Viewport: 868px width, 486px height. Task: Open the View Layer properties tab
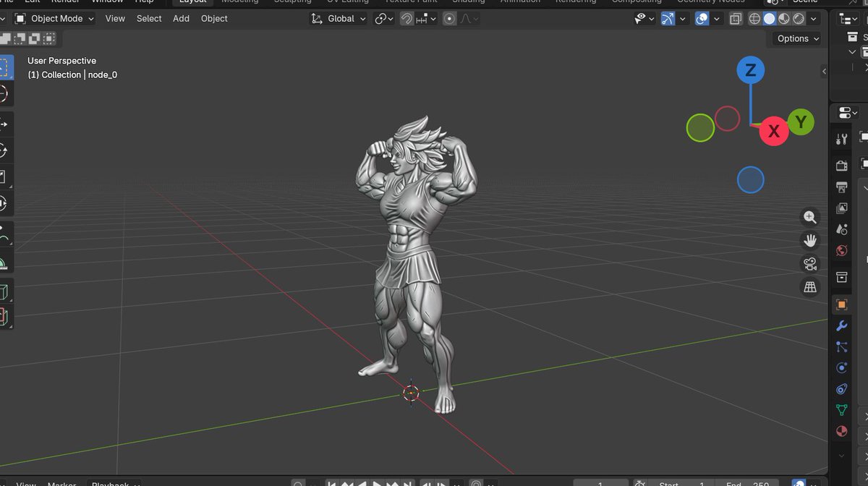point(841,208)
